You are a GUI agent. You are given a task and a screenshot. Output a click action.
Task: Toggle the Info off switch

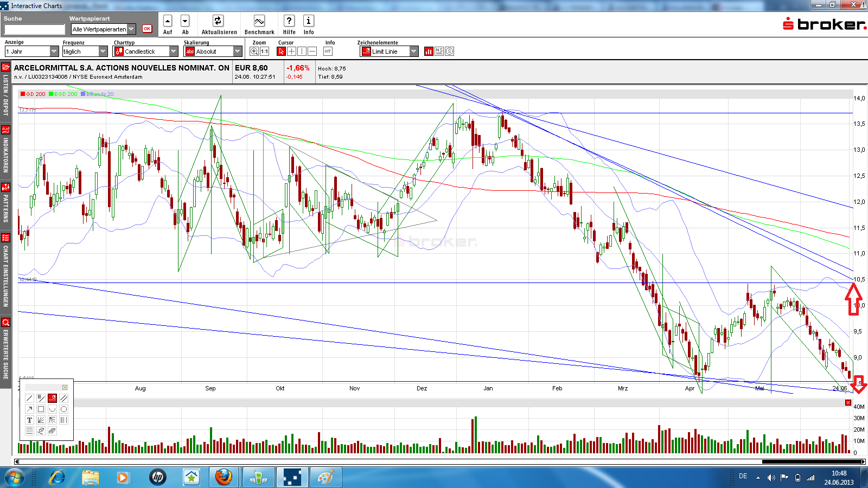coord(327,51)
